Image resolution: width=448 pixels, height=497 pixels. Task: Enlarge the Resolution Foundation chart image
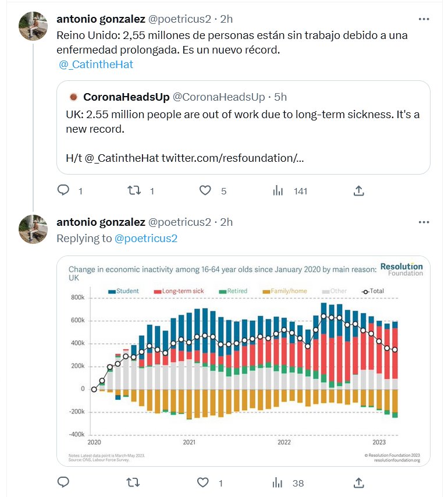coord(243,361)
